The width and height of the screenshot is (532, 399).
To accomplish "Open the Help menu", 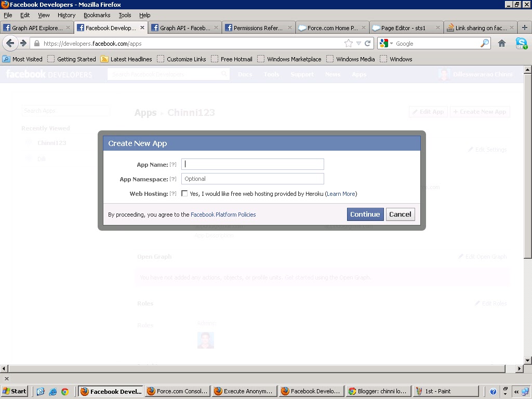I will [x=144, y=15].
